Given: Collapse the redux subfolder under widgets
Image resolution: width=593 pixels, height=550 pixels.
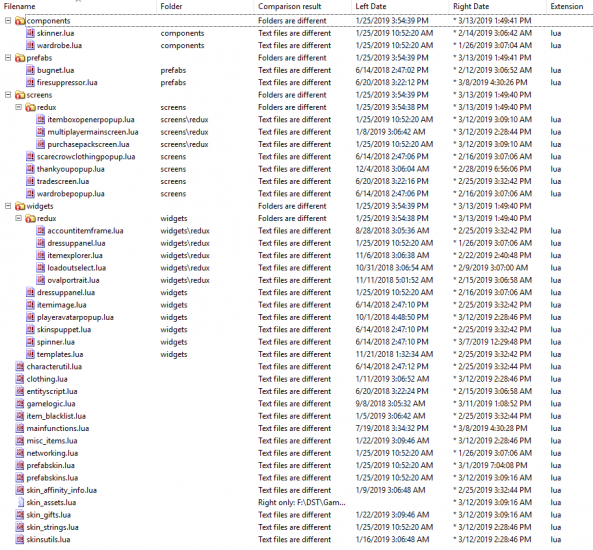Looking at the screenshot, I should [18, 219].
